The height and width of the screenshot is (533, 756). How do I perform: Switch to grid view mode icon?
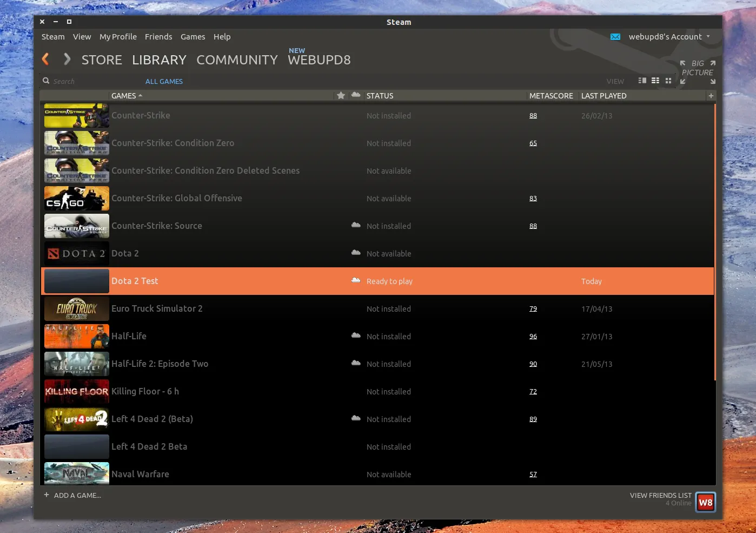click(668, 81)
